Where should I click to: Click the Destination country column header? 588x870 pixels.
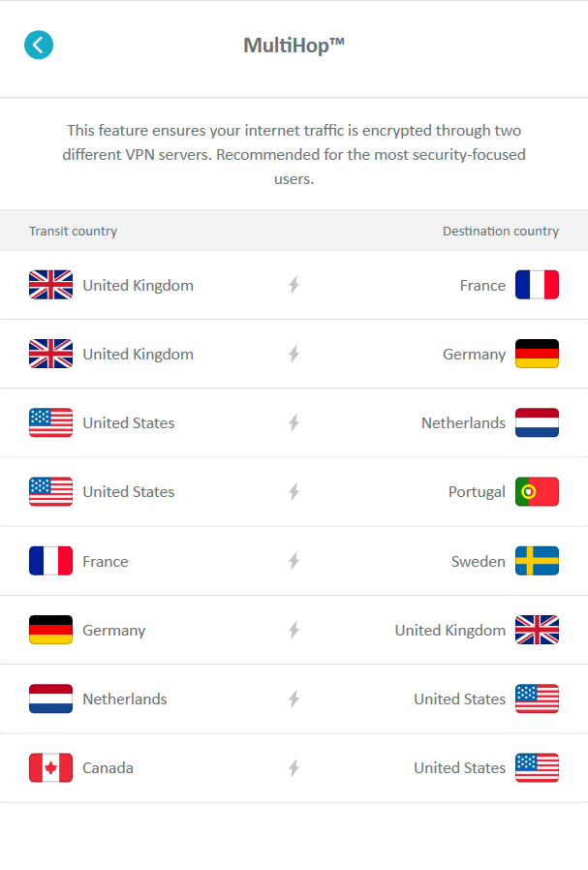click(500, 231)
